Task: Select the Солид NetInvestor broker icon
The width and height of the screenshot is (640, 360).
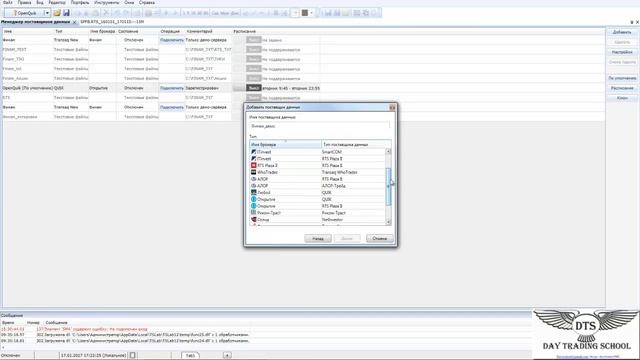Action: click(x=253, y=220)
